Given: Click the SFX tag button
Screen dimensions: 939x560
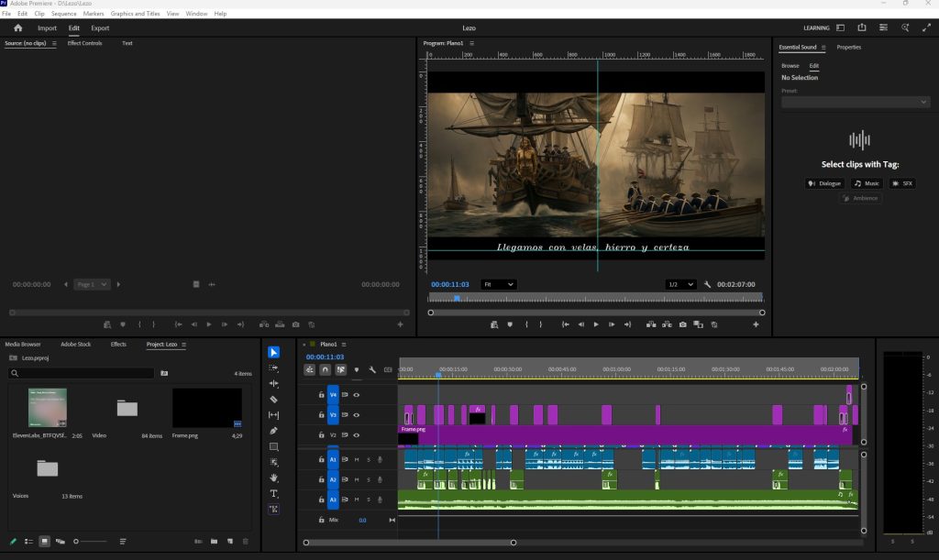Looking at the screenshot, I should [x=902, y=183].
